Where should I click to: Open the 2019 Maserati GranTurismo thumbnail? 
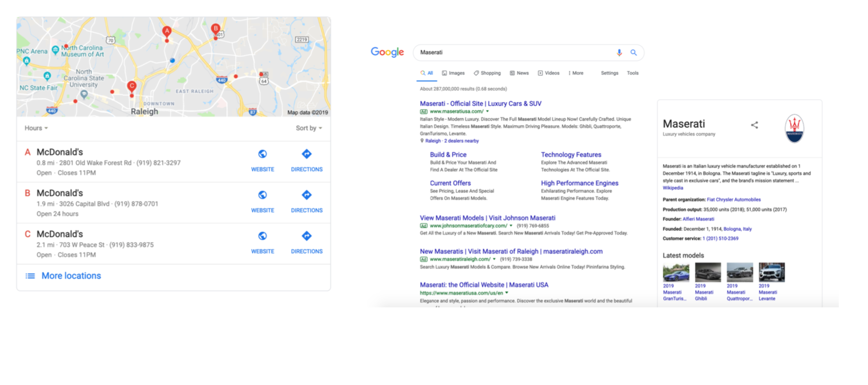[675, 272]
